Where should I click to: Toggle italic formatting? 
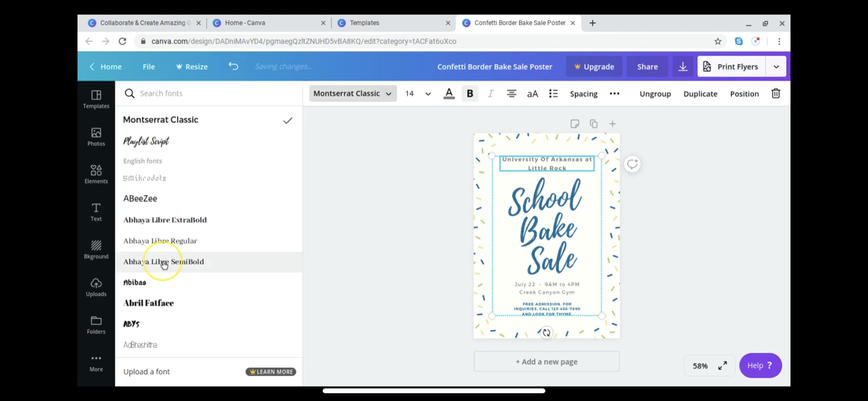pyautogui.click(x=490, y=93)
